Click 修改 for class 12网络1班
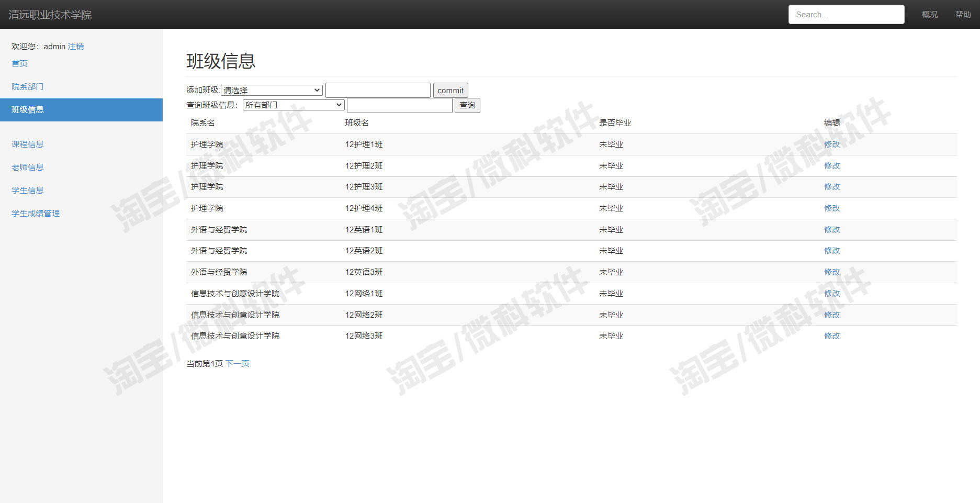This screenshot has height=503, width=980. coord(832,294)
